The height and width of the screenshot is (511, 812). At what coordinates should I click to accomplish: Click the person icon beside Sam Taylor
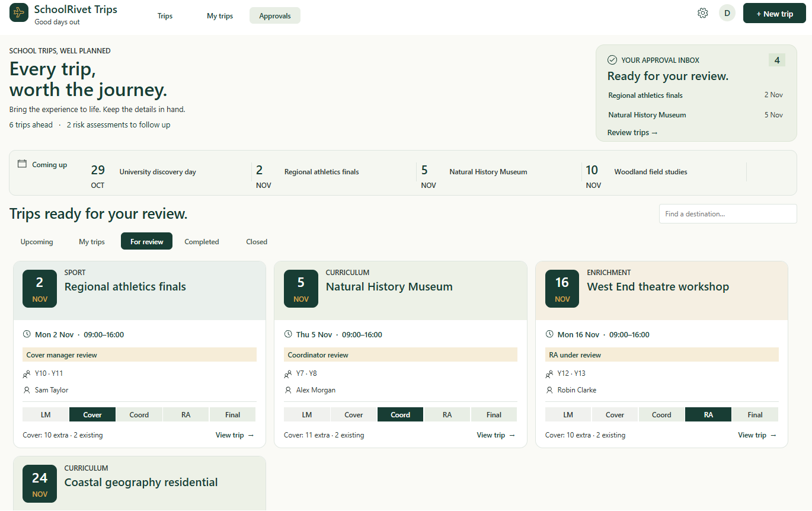27,390
